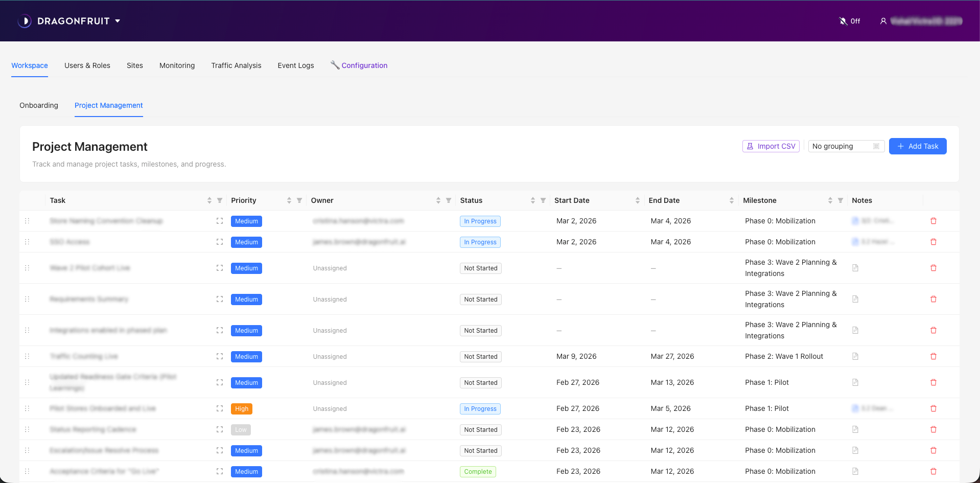
Task: Toggle notifications Off bell
Action: (849, 21)
